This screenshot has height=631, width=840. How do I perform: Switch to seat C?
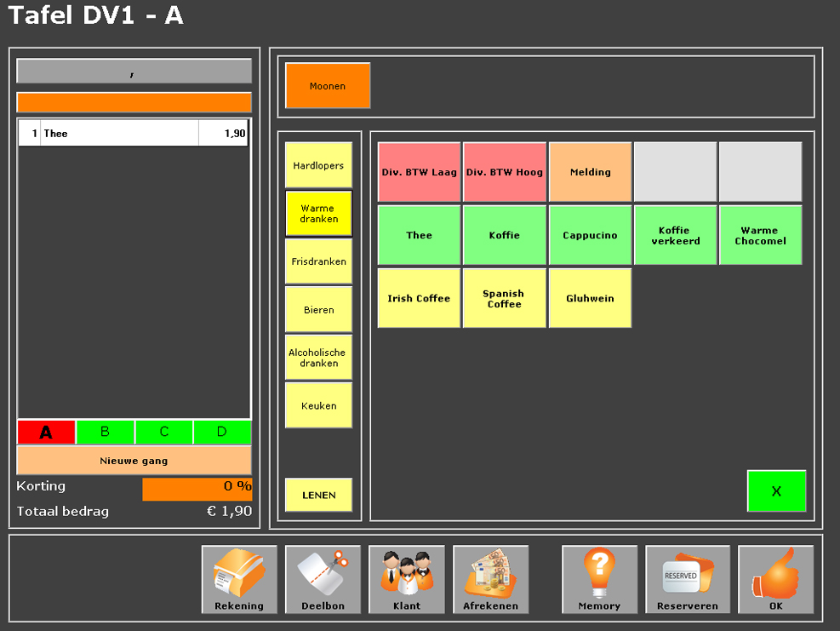[x=163, y=432]
